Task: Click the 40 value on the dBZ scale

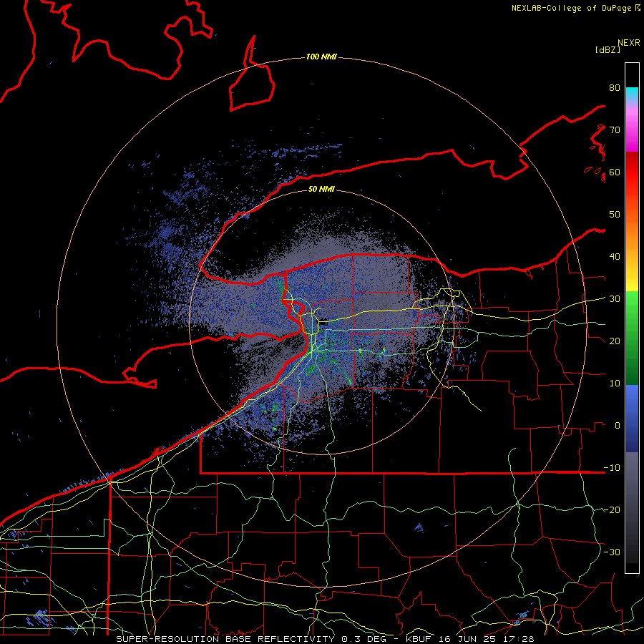Action: pos(615,257)
